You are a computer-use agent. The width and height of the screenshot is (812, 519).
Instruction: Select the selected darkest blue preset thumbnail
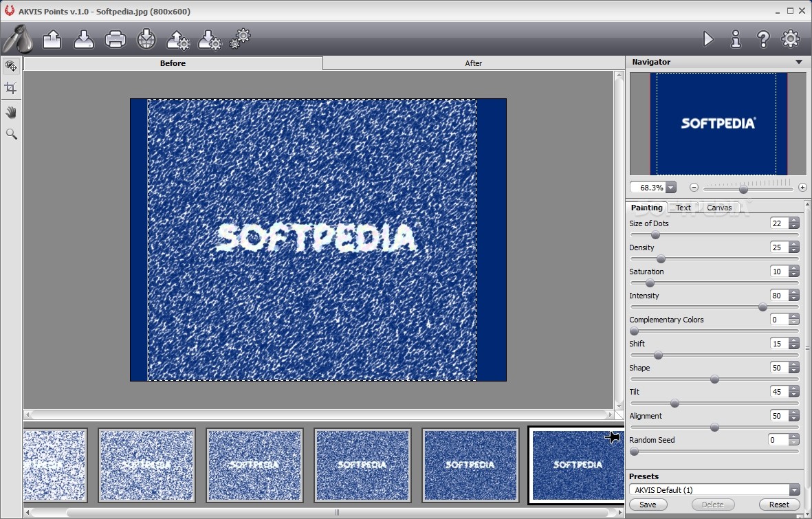pyautogui.click(x=576, y=465)
